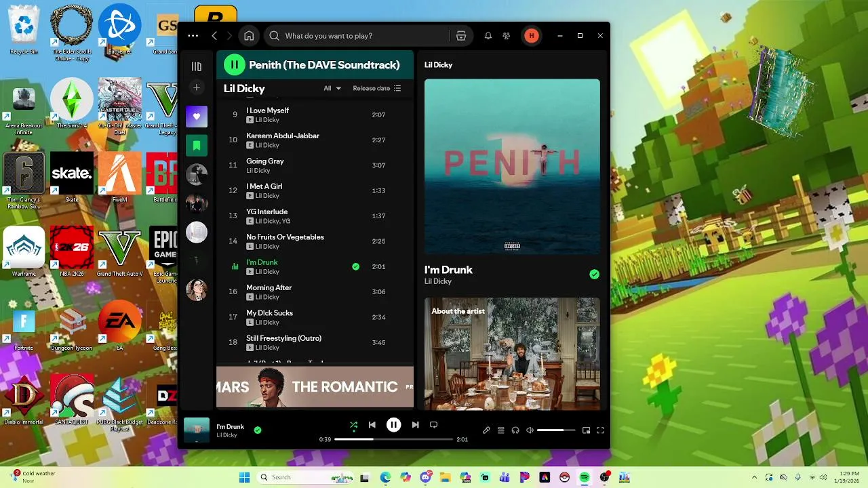
Task: Click the Penith album cover in right panel
Action: click(512, 167)
